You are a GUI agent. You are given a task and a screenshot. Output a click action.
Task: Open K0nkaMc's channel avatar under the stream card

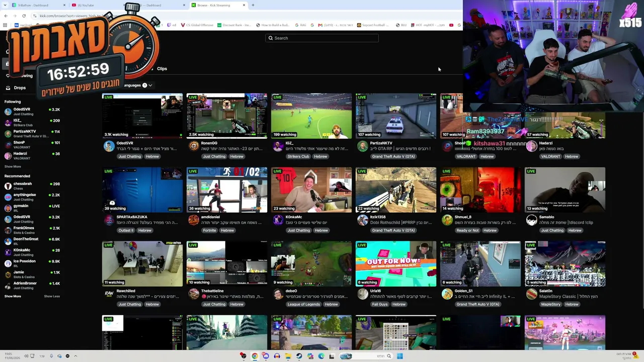click(x=278, y=220)
